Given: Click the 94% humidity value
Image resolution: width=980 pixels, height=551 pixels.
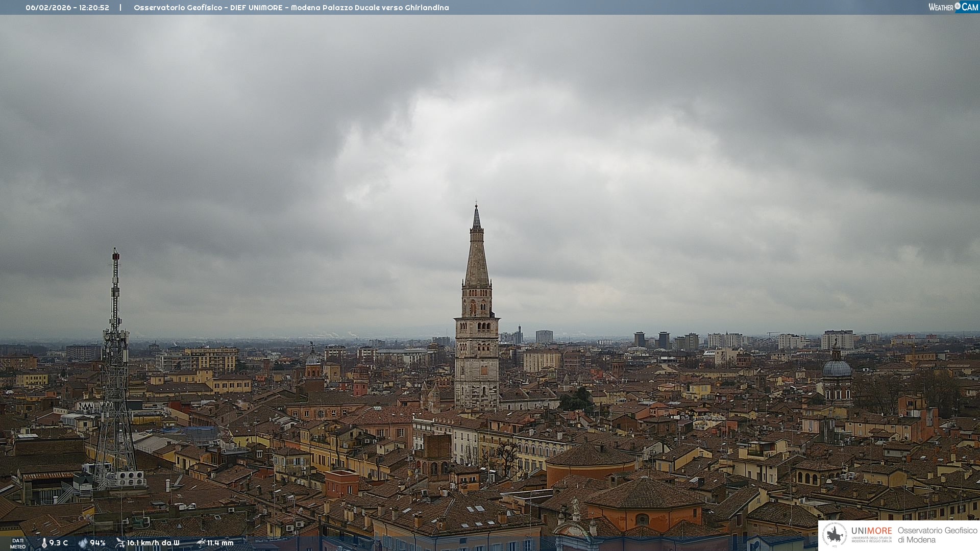Looking at the screenshot, I should [97, 543].
